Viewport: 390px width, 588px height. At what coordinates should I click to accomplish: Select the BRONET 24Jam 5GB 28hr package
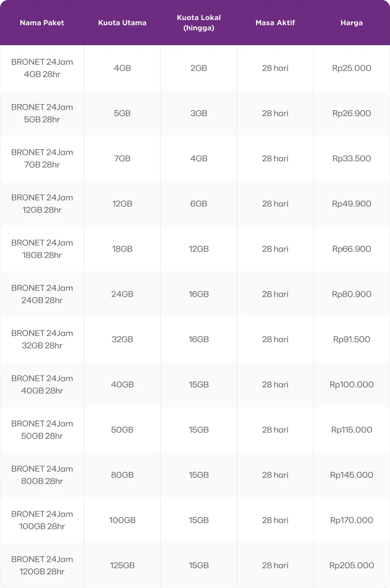pos(42,113)
